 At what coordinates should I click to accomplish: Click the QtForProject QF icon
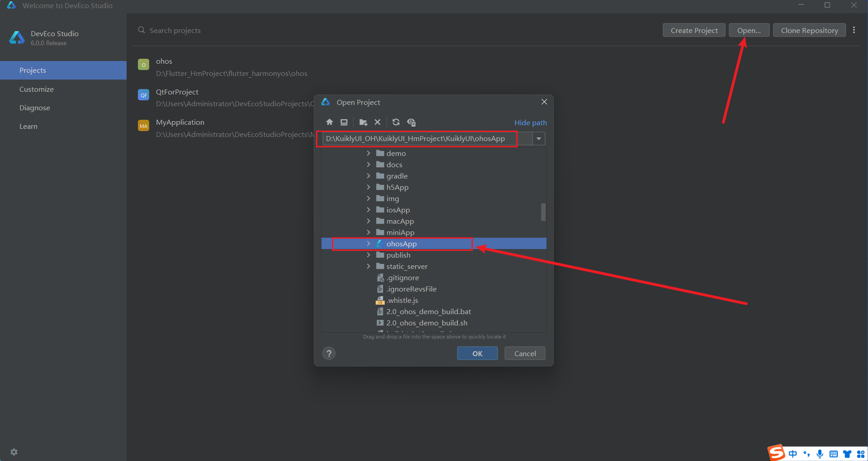click(143, 95)
